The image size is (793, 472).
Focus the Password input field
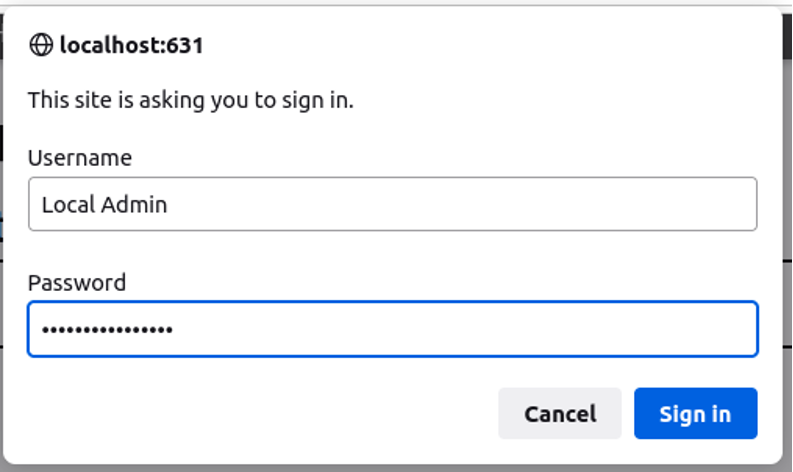392,329
